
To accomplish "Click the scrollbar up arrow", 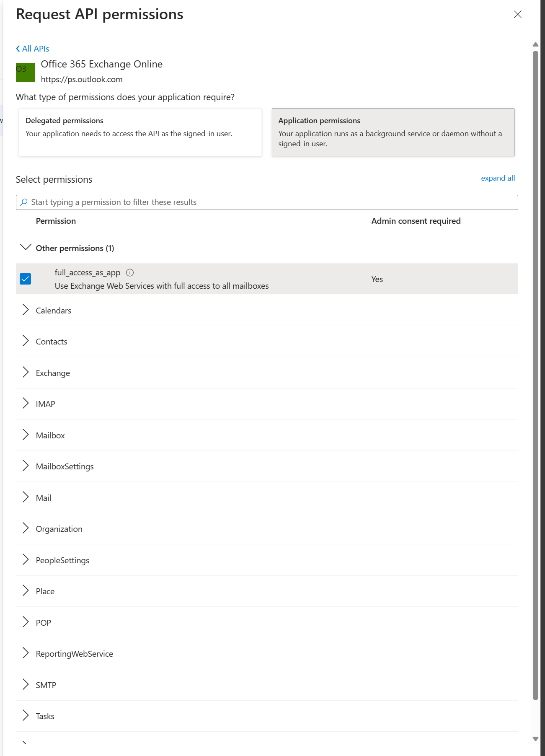I will (x=535, y=44).
